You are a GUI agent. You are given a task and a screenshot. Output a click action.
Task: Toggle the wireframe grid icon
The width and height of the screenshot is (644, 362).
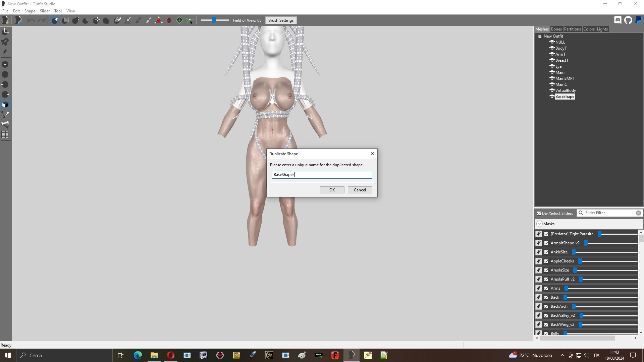click(x=5, y=135)
